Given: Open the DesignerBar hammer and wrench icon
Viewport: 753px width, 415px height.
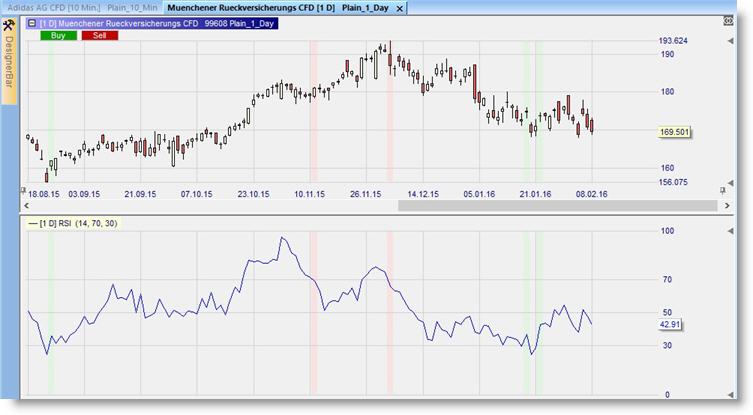Looking at the screenshot, I should pyautogui.click(x=9, y=22).
